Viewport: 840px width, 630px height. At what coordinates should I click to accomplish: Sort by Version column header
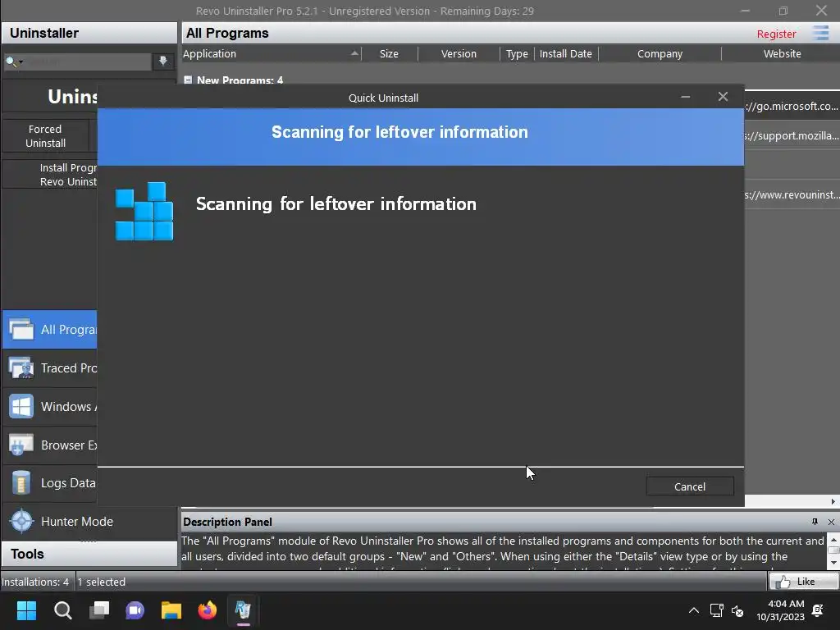459,53
